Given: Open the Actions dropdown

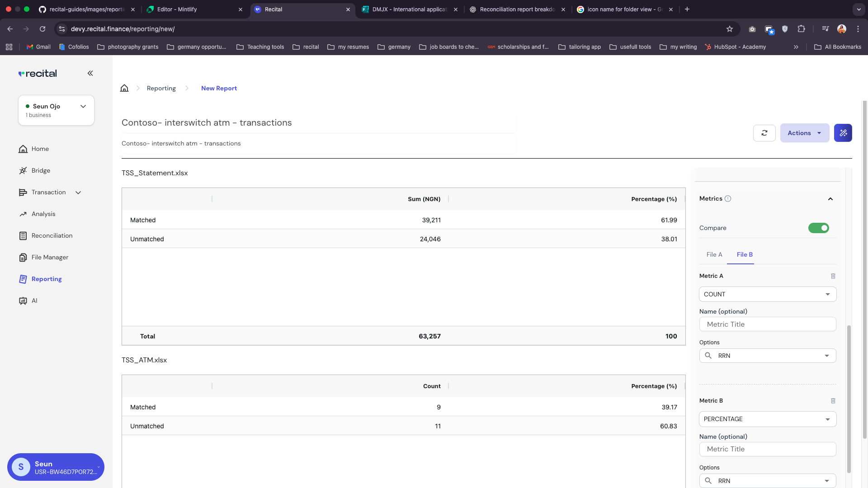Looking at the screenshot, I should pos(804,133).
